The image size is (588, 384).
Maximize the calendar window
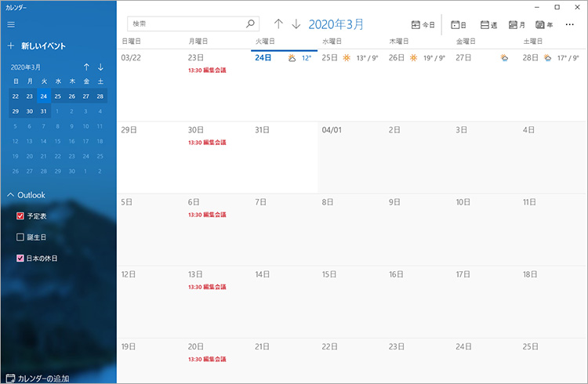pyautogui.click(x=557, y=7)
